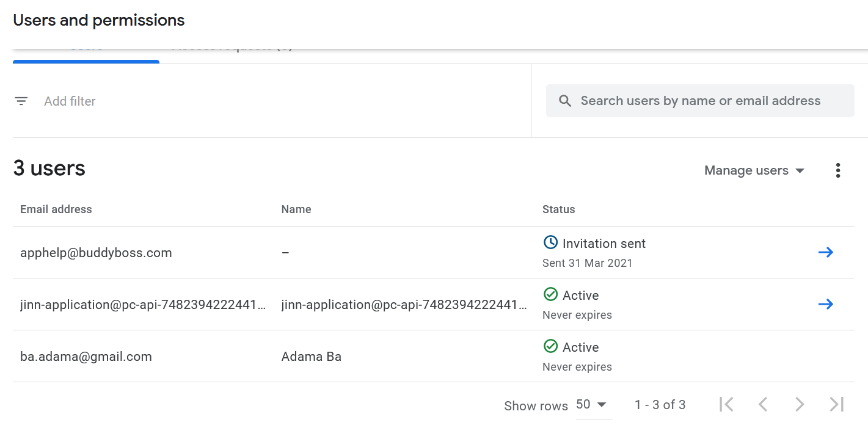Focus the search users by name field
This screenshot has width=868, height=425.
coord(700,101)
